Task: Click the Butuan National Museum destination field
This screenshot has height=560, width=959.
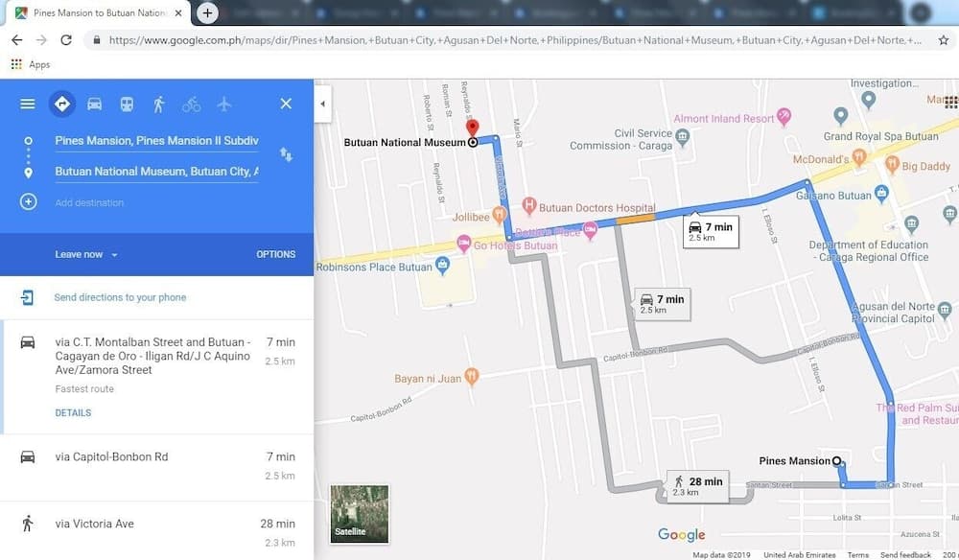Action: pyautogui.click(x=156, y=172)
